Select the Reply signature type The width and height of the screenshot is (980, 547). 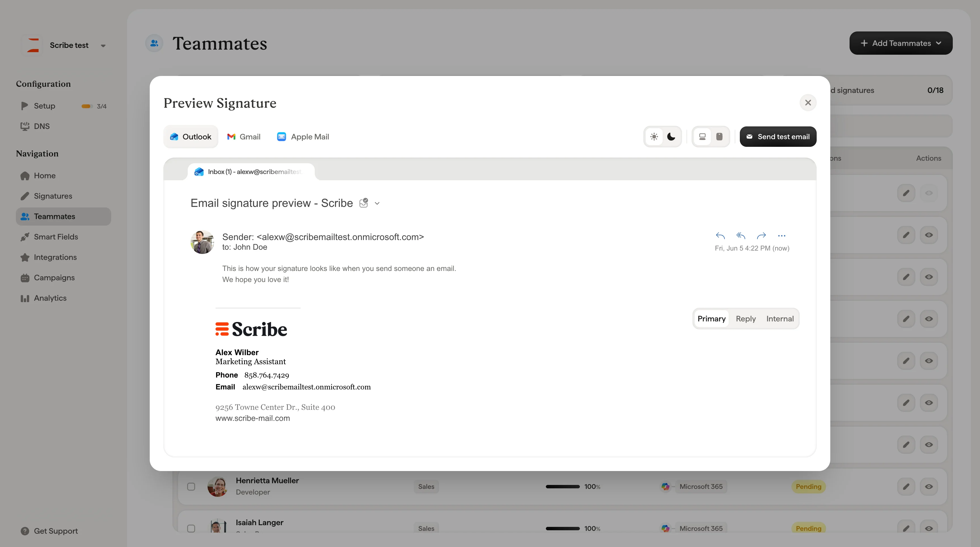[x=746, y=319]
